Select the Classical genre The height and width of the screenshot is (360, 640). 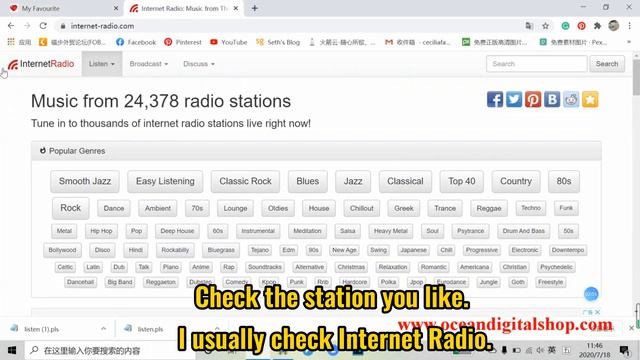405,181
